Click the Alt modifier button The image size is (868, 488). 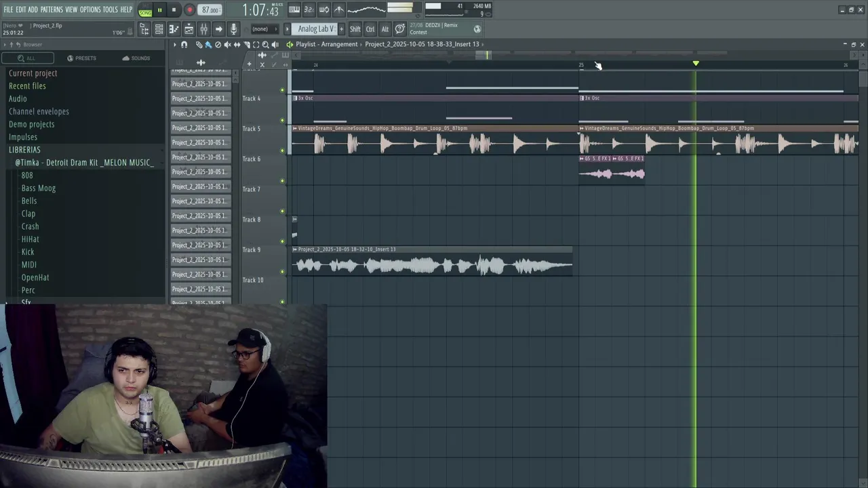(385, 29)
